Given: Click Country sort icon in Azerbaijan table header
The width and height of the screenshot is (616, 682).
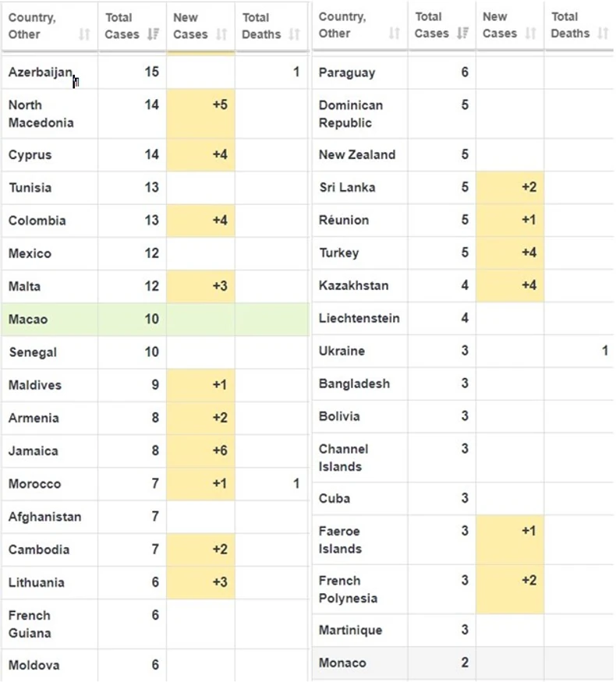Looking at the screenshot, I should tap(85, 34).
